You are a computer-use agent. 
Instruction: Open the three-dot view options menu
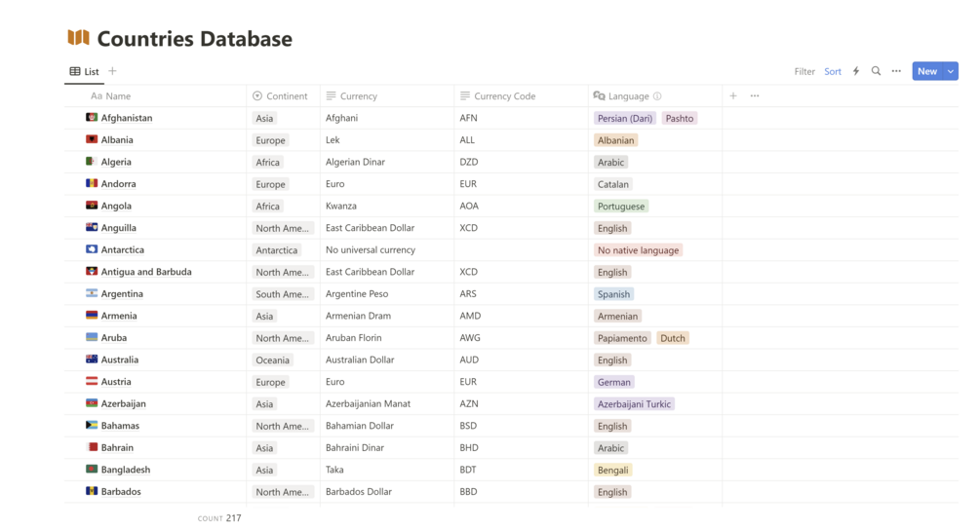point(896,71)
